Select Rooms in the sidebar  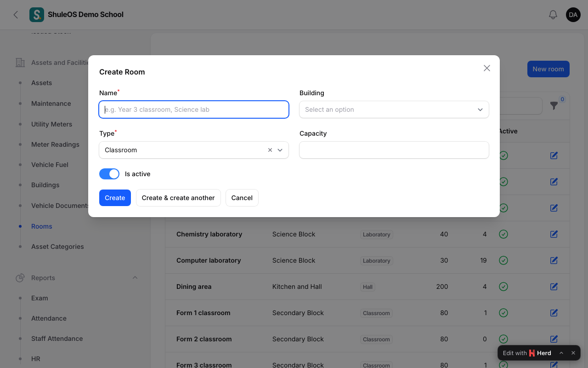coord(42,226)
